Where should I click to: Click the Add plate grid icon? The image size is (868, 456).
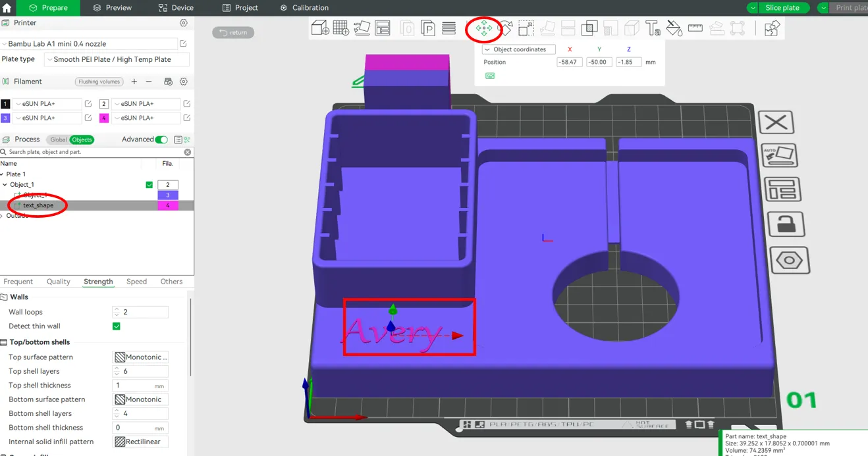[x=340, y=28]
